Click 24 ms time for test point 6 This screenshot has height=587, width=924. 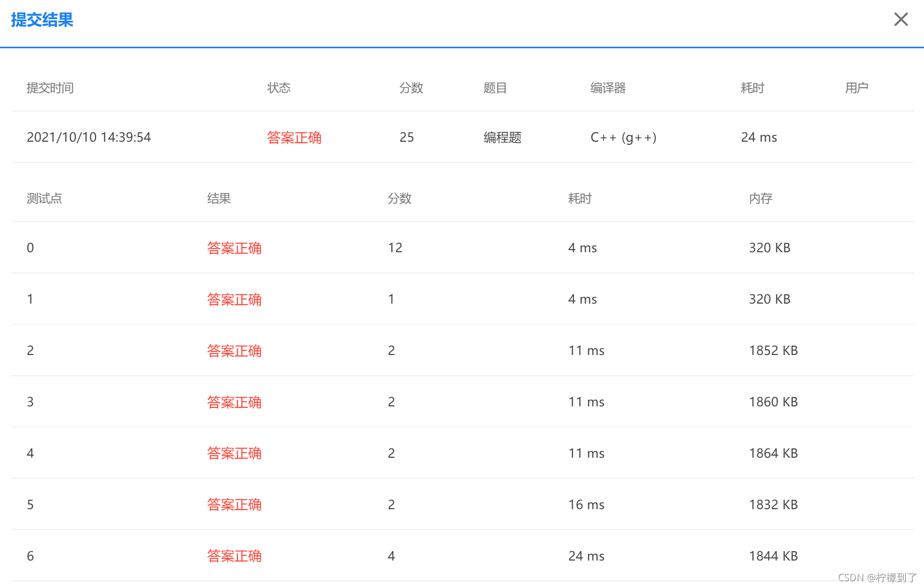(x=587, y=556)
